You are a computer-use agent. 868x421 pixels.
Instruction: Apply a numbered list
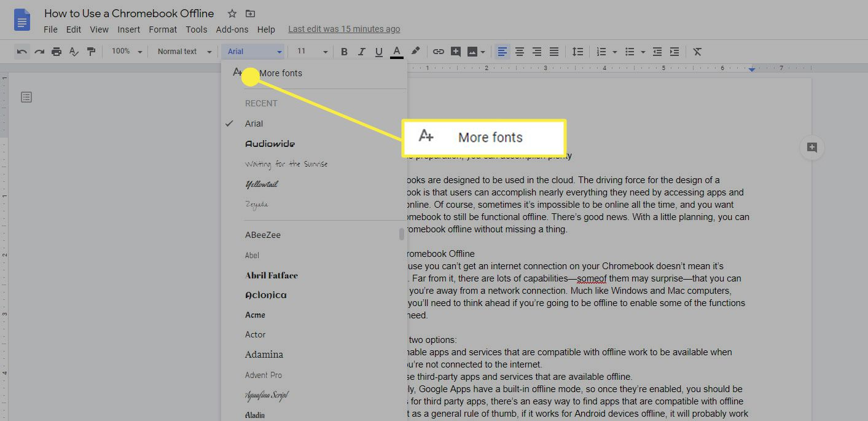point(601,52)
